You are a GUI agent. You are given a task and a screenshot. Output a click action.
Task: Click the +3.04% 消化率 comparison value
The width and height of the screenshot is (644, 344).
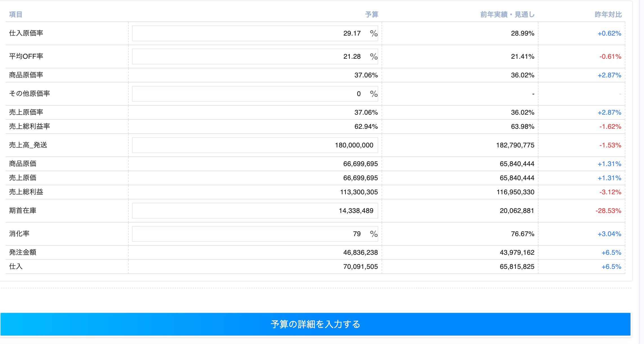(x=609, y=234)
